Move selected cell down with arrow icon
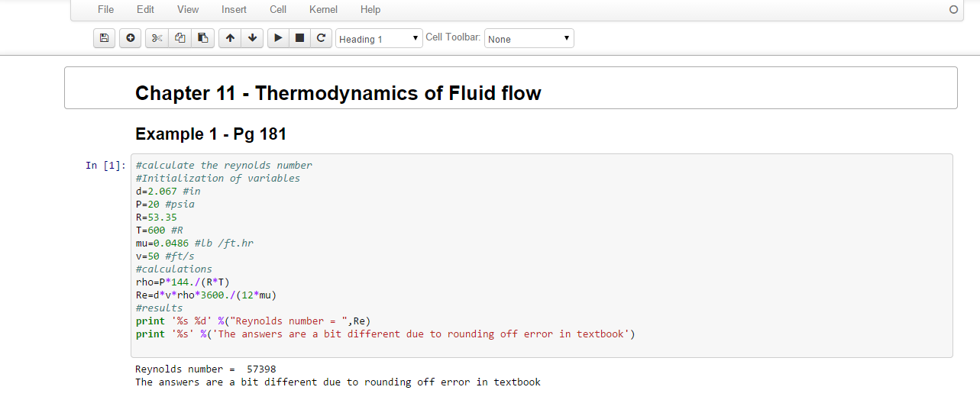The width and height of the screenshot is (980, 403). 252,38
